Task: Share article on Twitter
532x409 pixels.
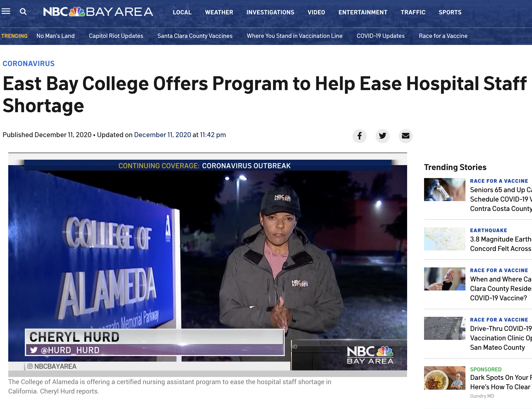Action: point(382,136)
